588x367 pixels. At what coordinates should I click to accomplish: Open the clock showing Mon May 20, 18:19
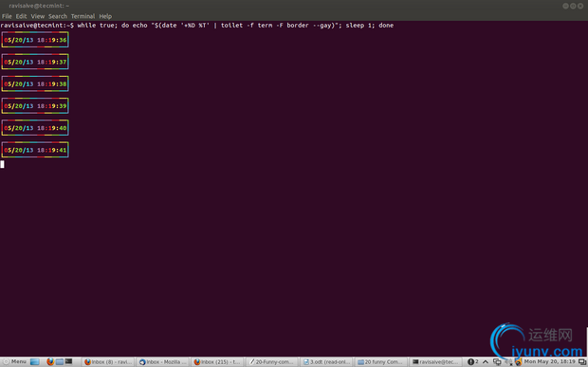pyautogui.click(x=550, y=361)
